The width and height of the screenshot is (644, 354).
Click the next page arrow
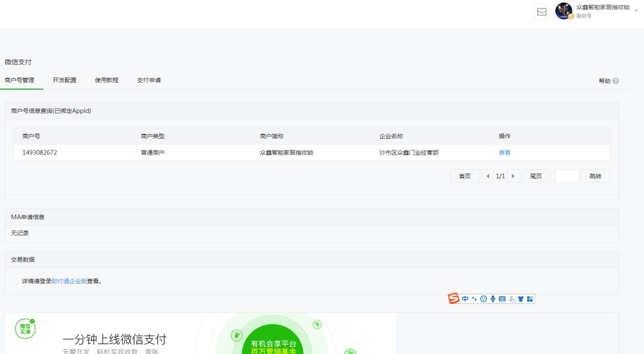point(513,176)
